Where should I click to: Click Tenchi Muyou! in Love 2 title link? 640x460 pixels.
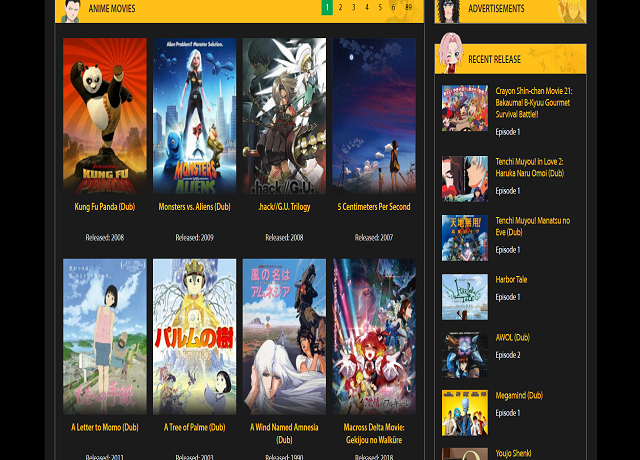(530, 167)
